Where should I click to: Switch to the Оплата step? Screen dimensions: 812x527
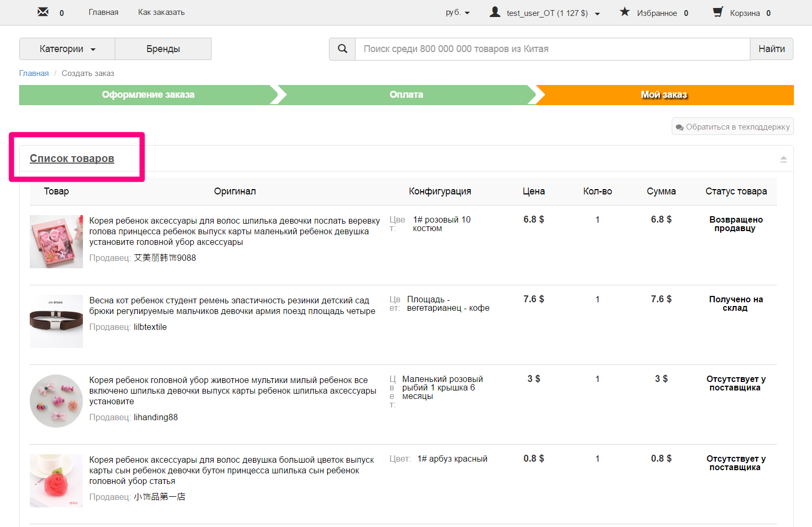(407, 95)
